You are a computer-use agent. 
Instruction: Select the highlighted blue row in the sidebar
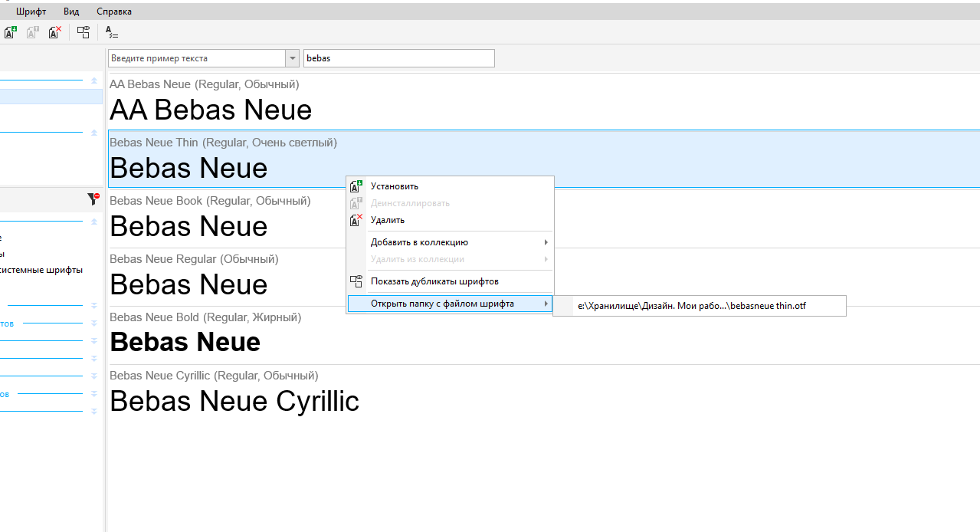click(51, 97)
